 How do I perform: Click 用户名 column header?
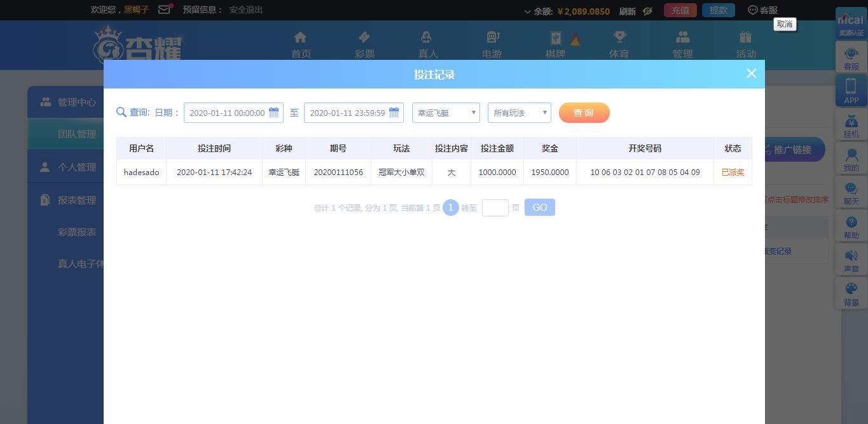(141, 148)
